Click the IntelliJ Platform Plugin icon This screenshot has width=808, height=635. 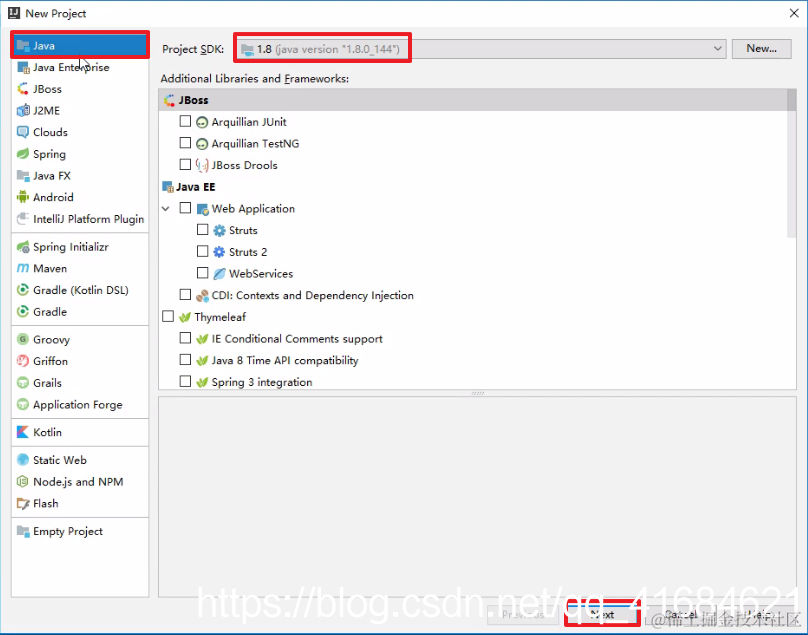click(23, 219)
